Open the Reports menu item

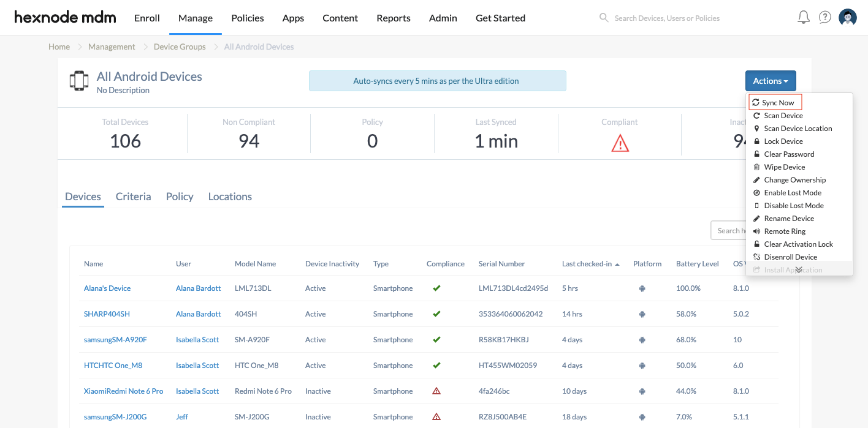393,18
